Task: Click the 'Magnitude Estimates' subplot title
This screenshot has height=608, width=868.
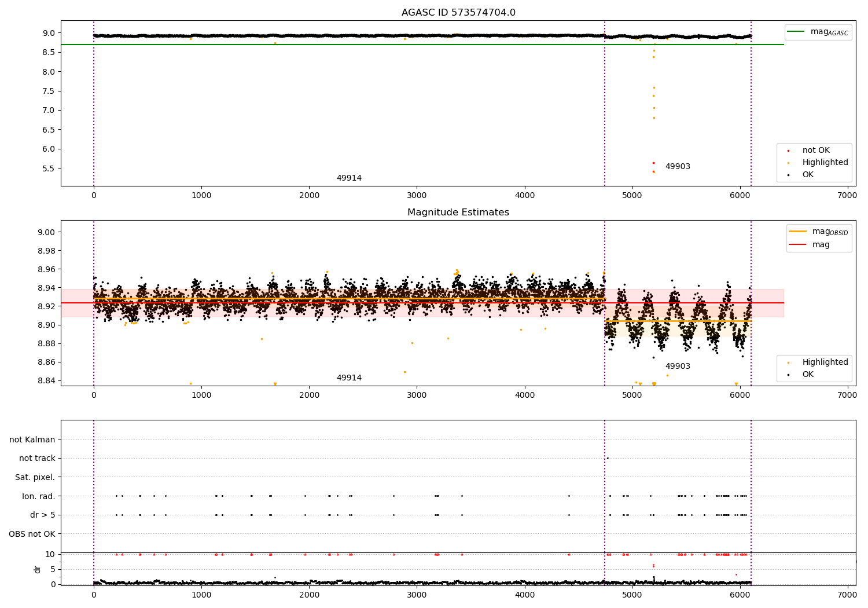Action: pos(458,213)
